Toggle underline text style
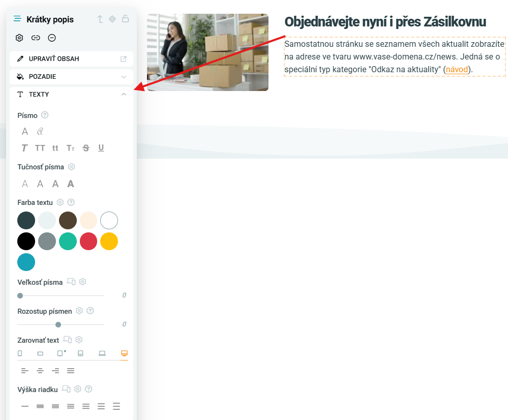The width and height of the screenshot is (508, 420). click(x=101, y=148)
